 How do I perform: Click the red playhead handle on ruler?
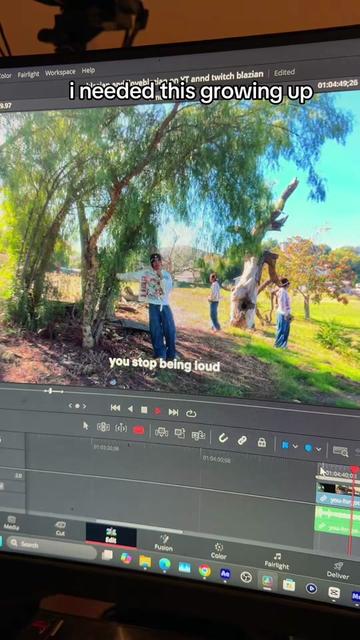click(355, 470)
